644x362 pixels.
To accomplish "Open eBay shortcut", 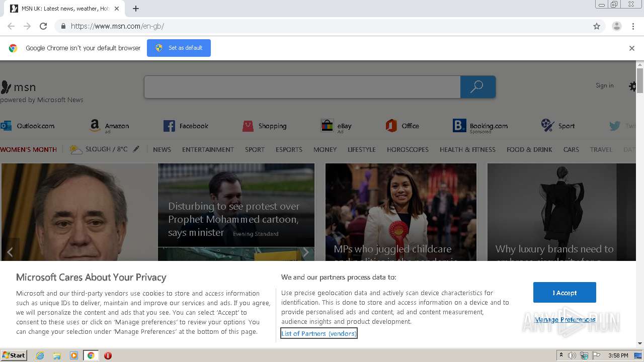I will click(336, 126).
